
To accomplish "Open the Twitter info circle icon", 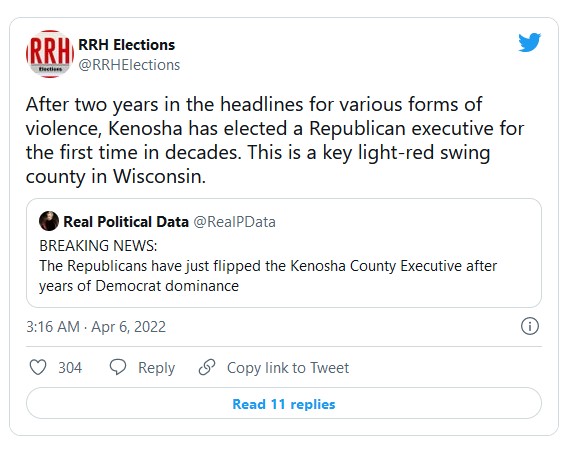I will pyautogui.click(x=530, y=326).
